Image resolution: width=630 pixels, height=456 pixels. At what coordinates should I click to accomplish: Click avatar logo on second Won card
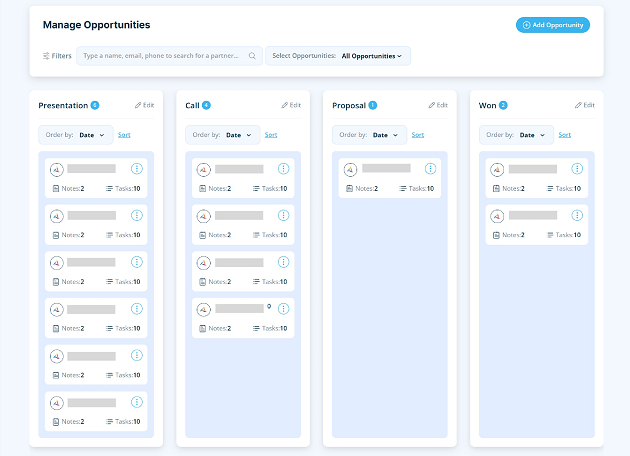497,217
